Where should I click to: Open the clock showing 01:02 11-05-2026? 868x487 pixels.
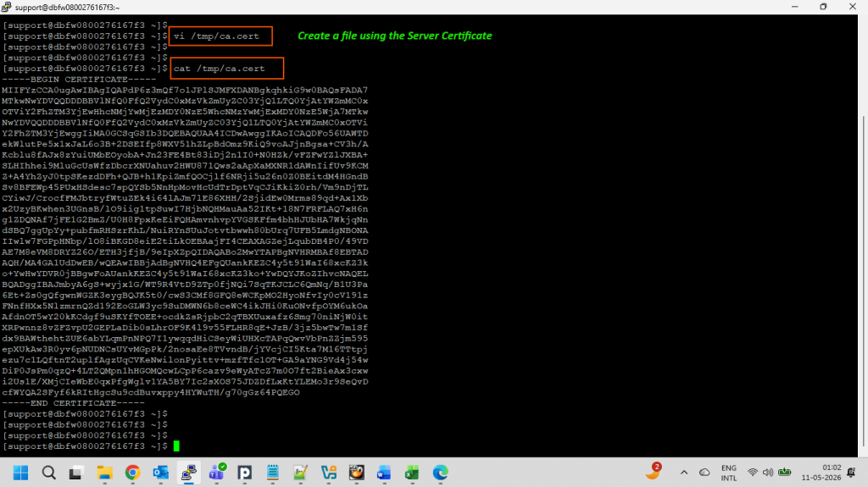tap(821, 473)
